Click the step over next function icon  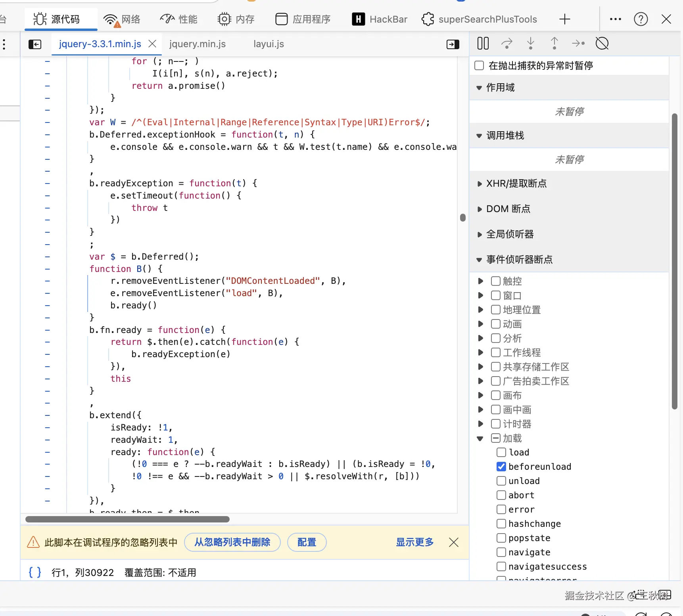506,43
